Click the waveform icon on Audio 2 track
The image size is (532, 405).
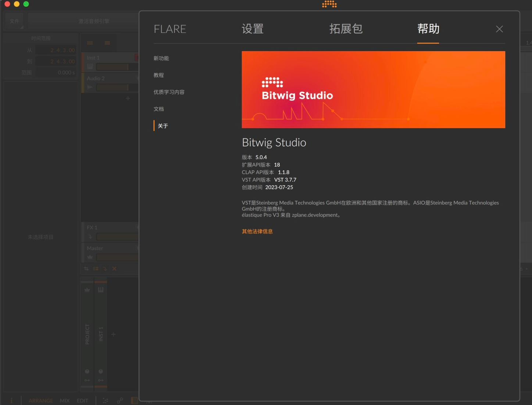90,87
